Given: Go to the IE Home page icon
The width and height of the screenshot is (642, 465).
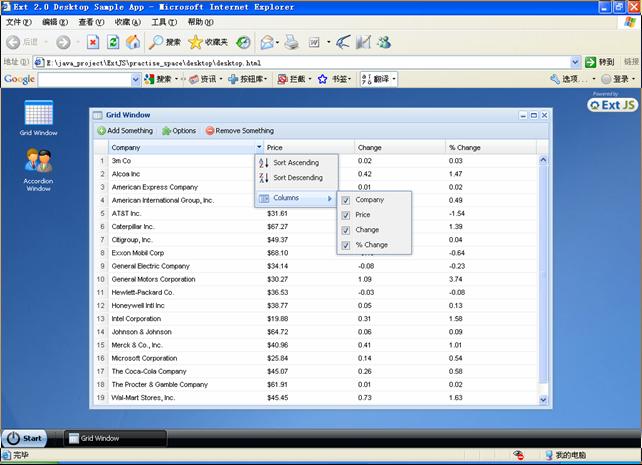Looking at the screenshot, I should [x=132, y=42].
